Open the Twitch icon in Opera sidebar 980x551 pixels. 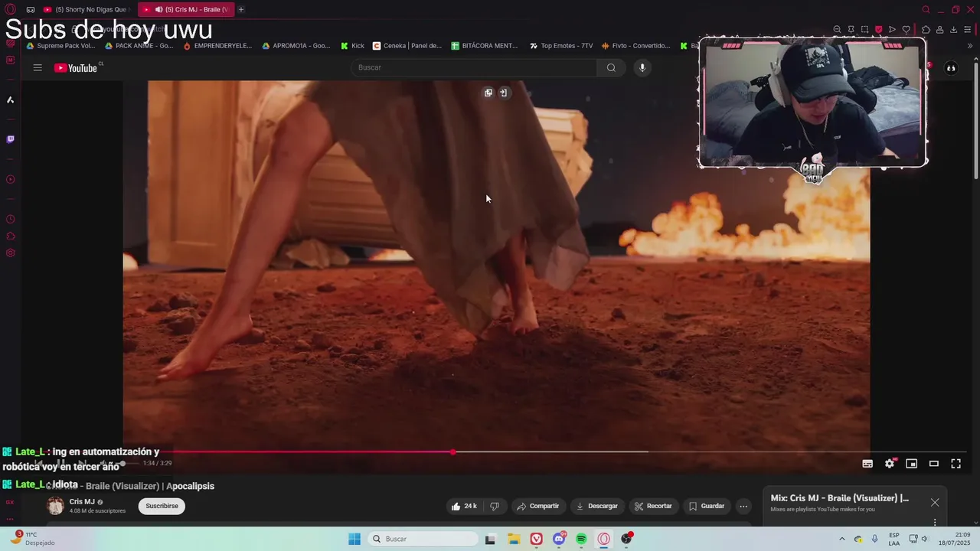10,139
